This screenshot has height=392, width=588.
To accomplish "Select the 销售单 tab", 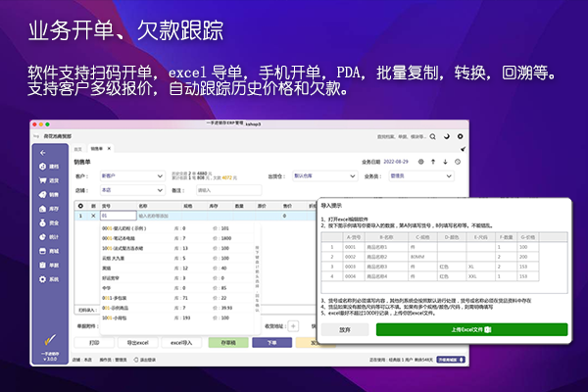I will tap(96, 149).
